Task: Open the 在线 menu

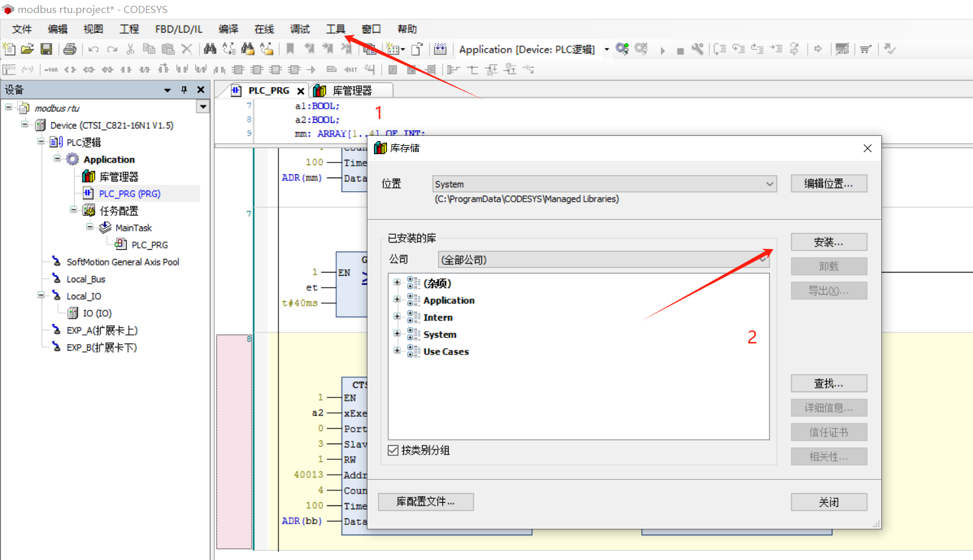Action: point(264,29)
